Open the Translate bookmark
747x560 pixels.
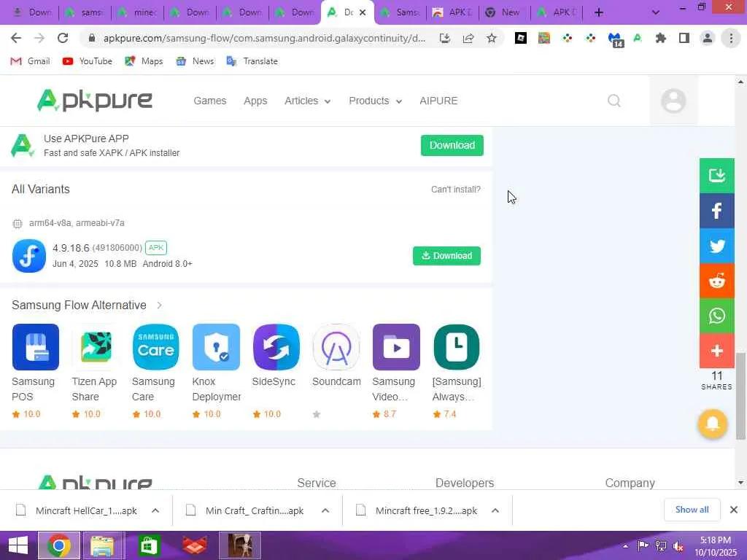[x=252, y=61]
